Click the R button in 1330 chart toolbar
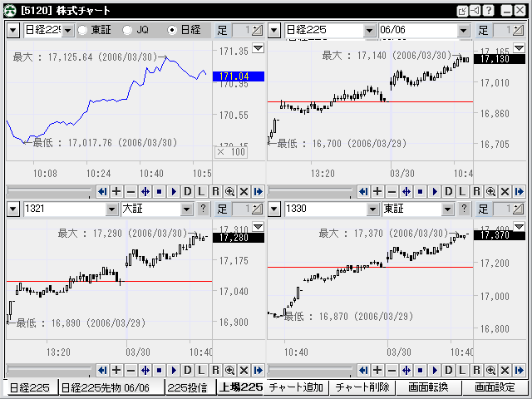This screenshot has width=532, height=399. tap(476, 370)
